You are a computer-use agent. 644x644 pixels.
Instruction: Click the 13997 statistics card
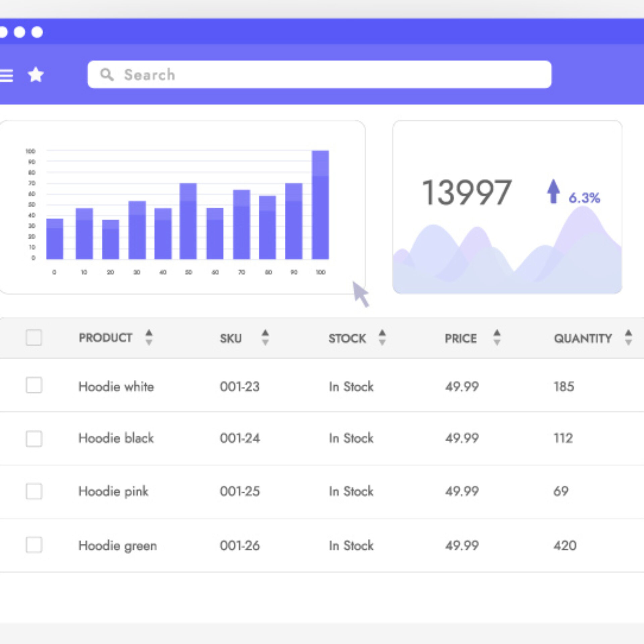466,191
